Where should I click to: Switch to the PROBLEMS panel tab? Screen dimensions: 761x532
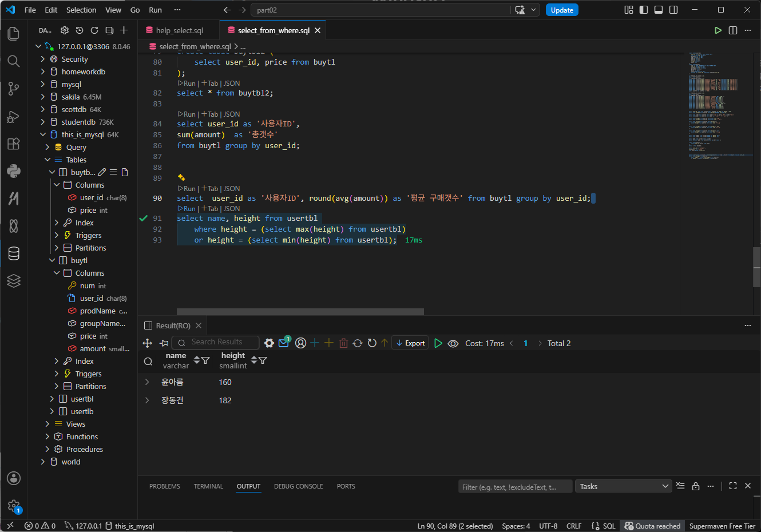[165, 486]
